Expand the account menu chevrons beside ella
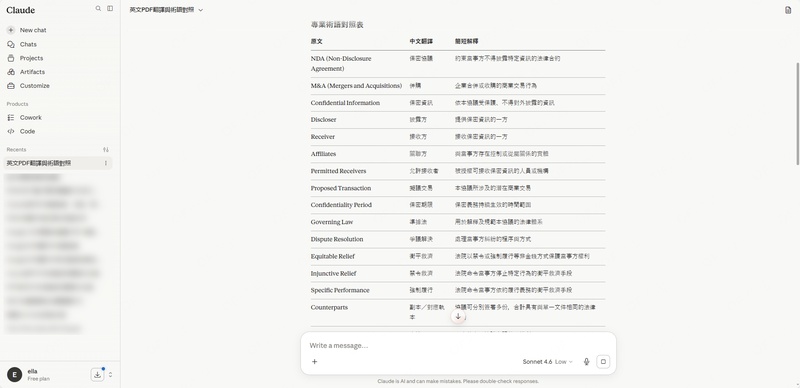This screenshot has height=388, width=800. point(110,375)
